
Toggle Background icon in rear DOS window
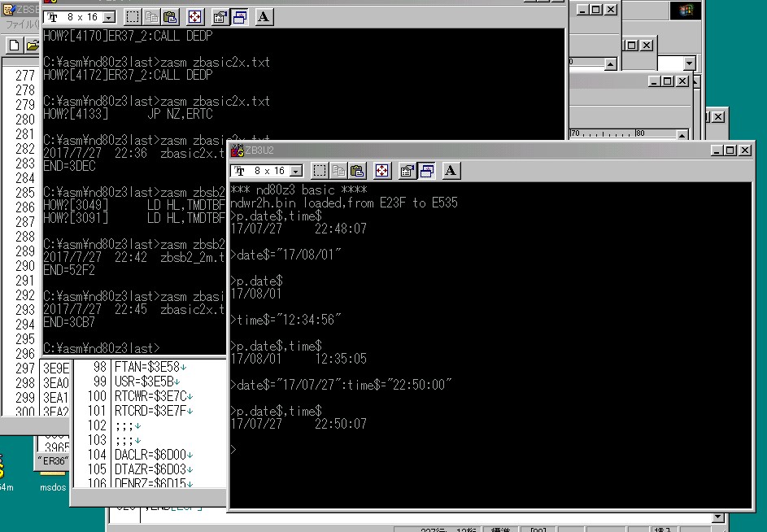(239, 17)
